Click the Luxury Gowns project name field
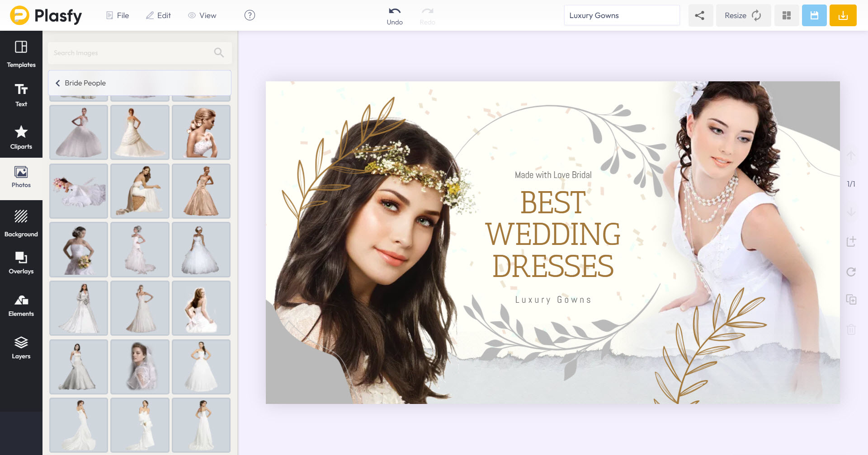Viewport: 868px width, 455px height. 622,15
